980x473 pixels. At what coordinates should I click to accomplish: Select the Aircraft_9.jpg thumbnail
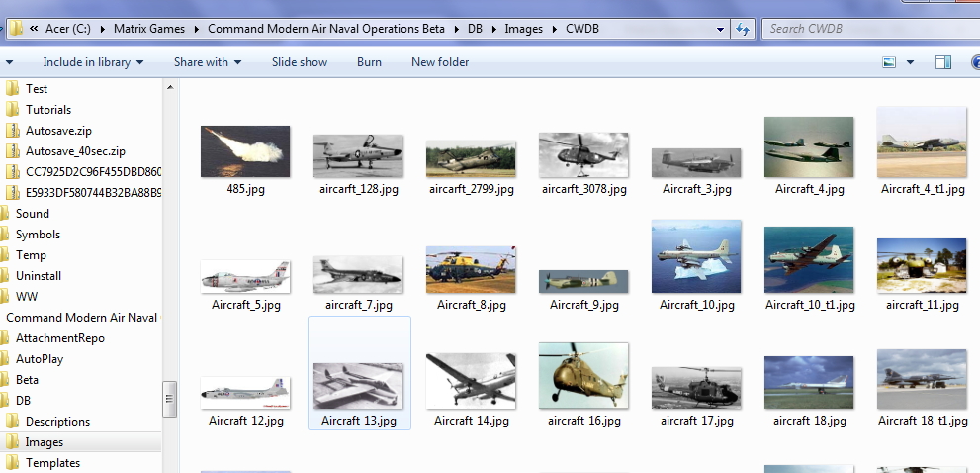[583, 282]
